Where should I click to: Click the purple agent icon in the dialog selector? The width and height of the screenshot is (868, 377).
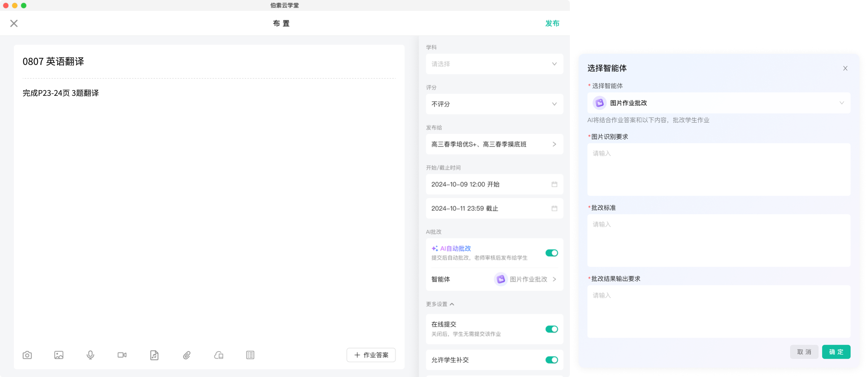point(599,103)
